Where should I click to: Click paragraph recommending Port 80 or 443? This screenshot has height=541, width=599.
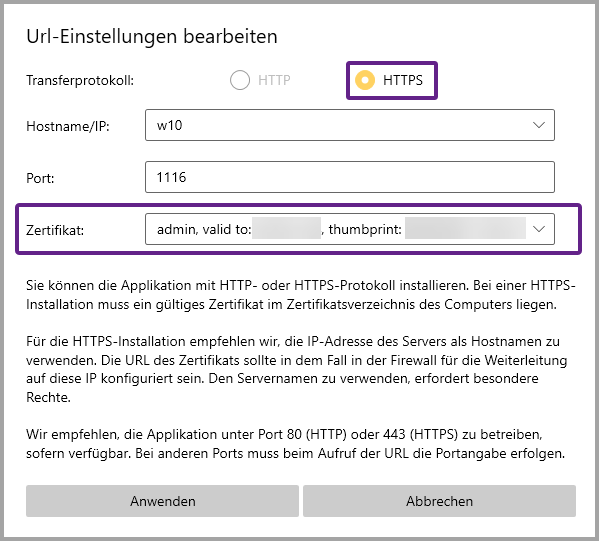295,444
